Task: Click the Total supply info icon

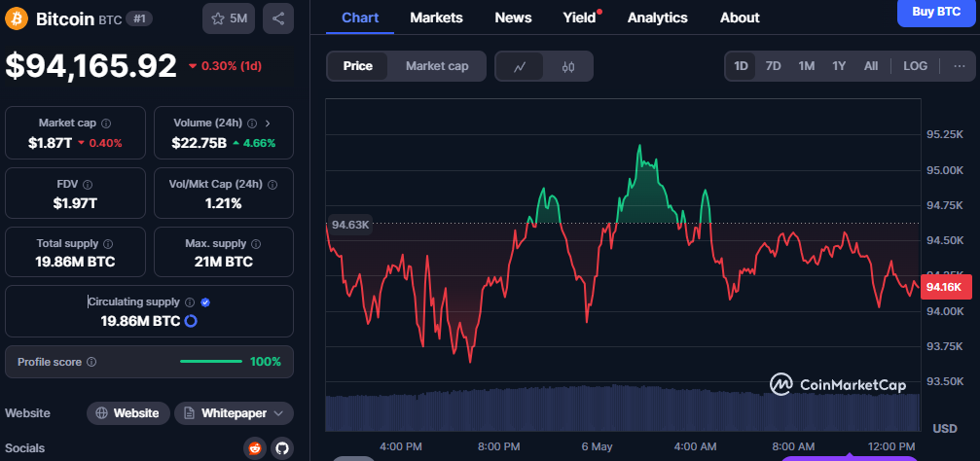Action: pyautogui.click(x=108, y=243)
